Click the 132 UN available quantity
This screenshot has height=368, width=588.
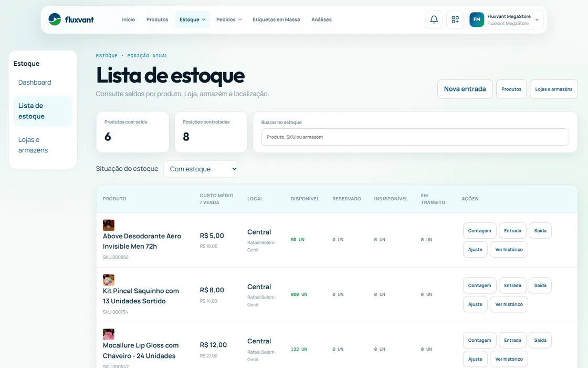299,349
